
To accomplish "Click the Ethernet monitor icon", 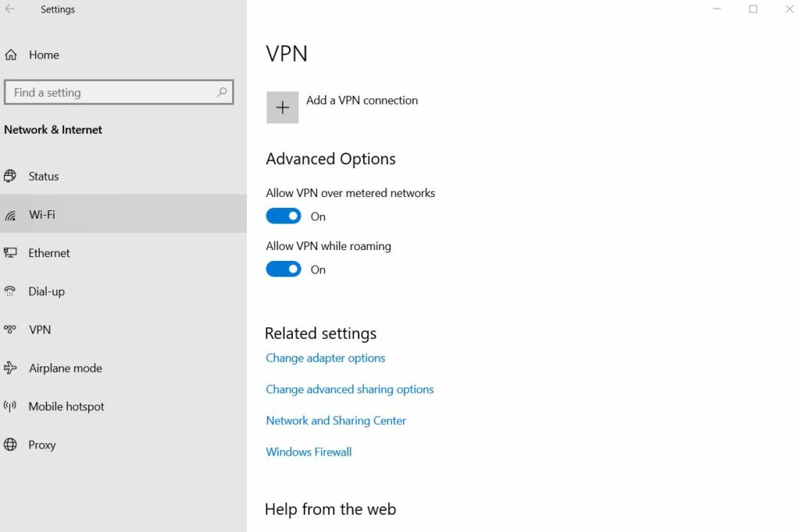I will 10,253.
